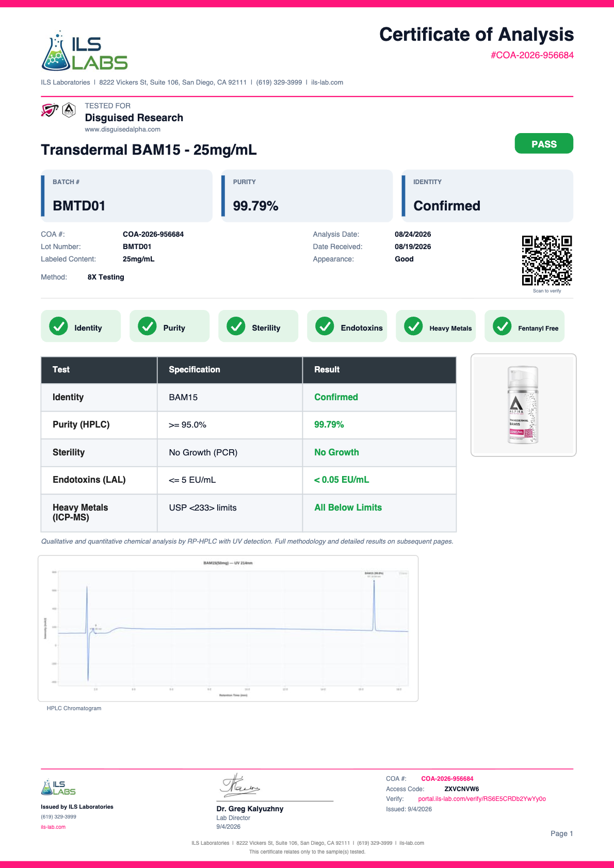614x868 pixels.
Task: Open the www.disguisedalpha.com link
Action: 123,129
